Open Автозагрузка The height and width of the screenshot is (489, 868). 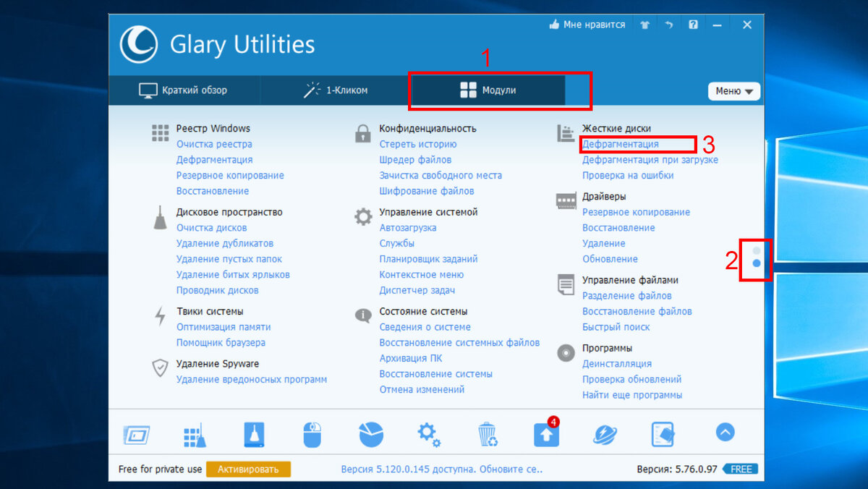[408, 228]
